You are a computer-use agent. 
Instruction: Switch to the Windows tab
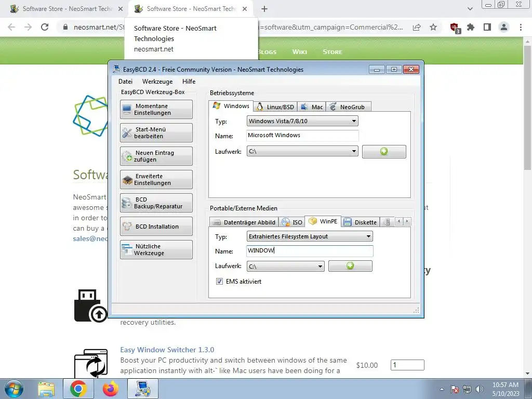pos(231,106)
